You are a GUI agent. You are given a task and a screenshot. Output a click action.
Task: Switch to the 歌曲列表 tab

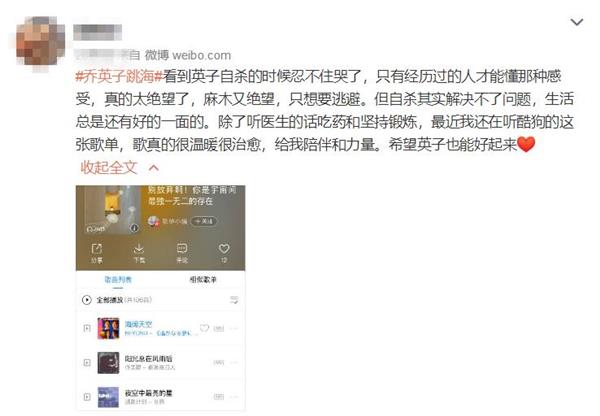click(118, 280)
